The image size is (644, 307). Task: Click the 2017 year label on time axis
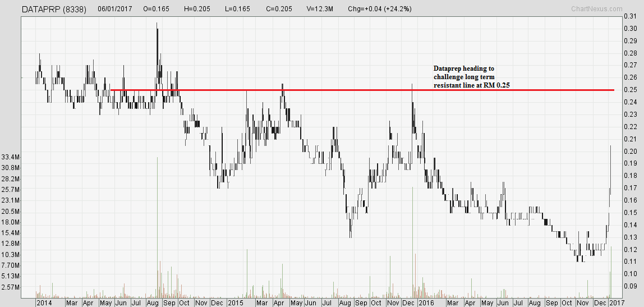point(617,303)
